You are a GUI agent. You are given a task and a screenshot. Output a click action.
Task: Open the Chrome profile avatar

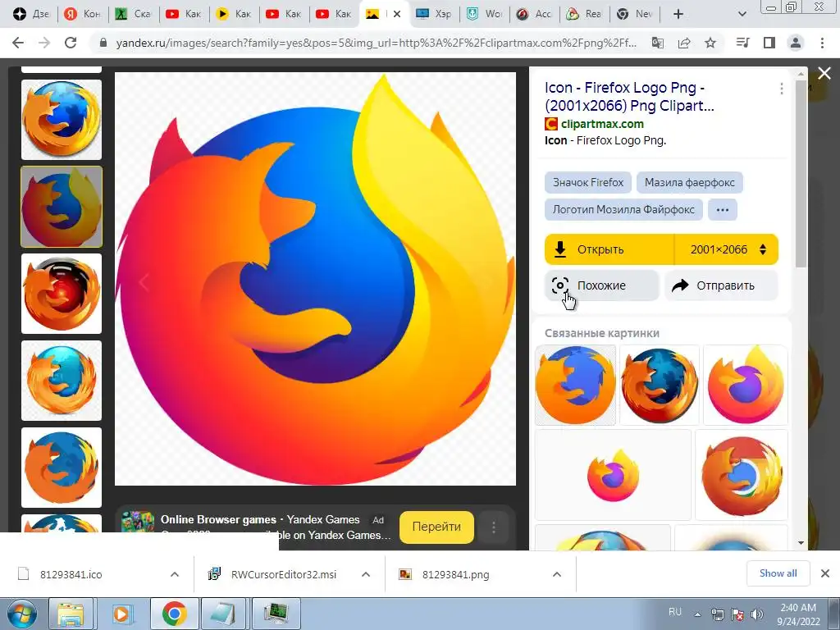[x=796, y=43]
